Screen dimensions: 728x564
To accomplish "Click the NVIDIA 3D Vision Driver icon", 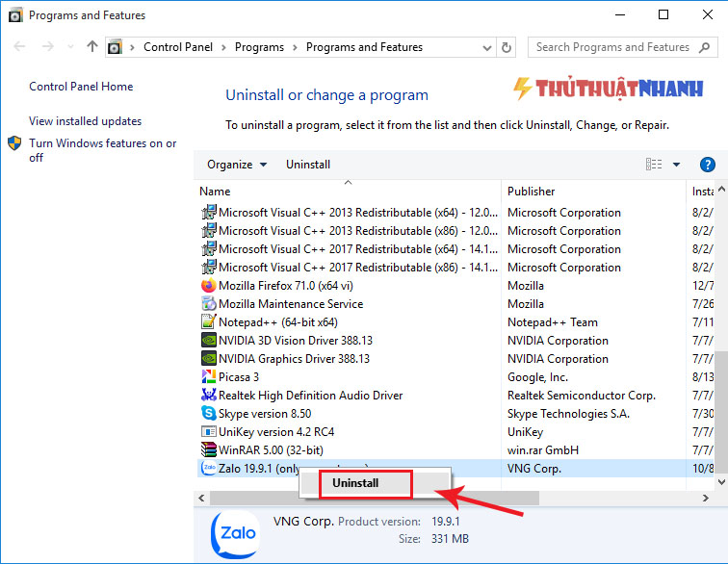I will pyautogui.click(x=208, y=341).
